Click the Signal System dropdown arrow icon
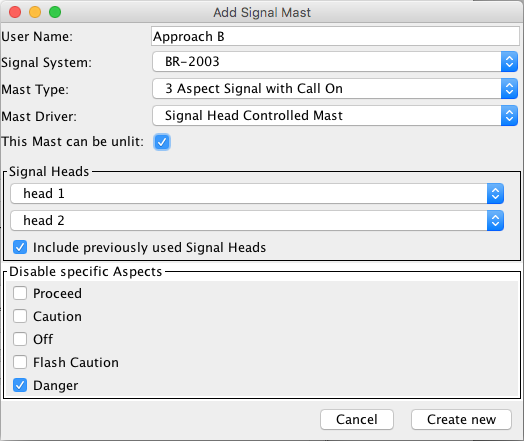 tap(509, 61)
